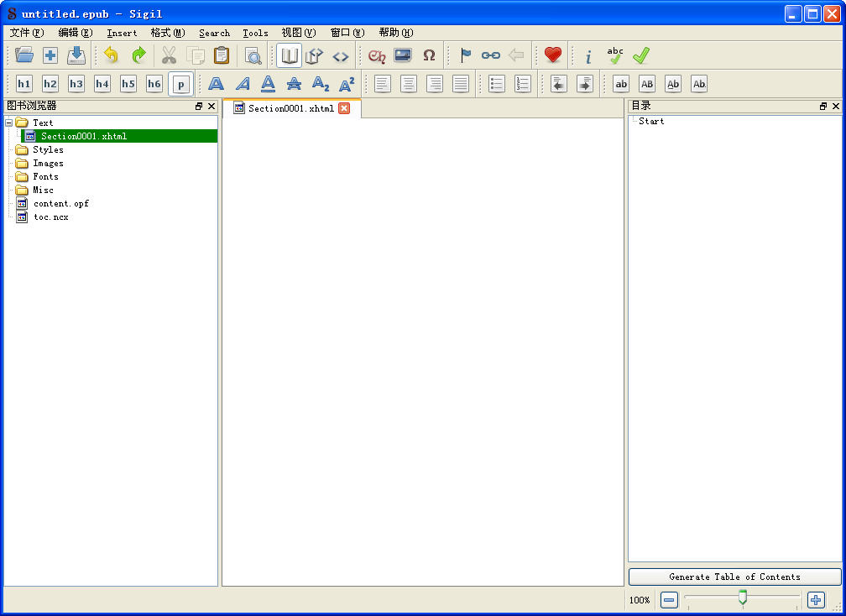Click the Insert Image icon
Image resolution: width=846 pixels, height=616 pixels.
click(403, 56)
